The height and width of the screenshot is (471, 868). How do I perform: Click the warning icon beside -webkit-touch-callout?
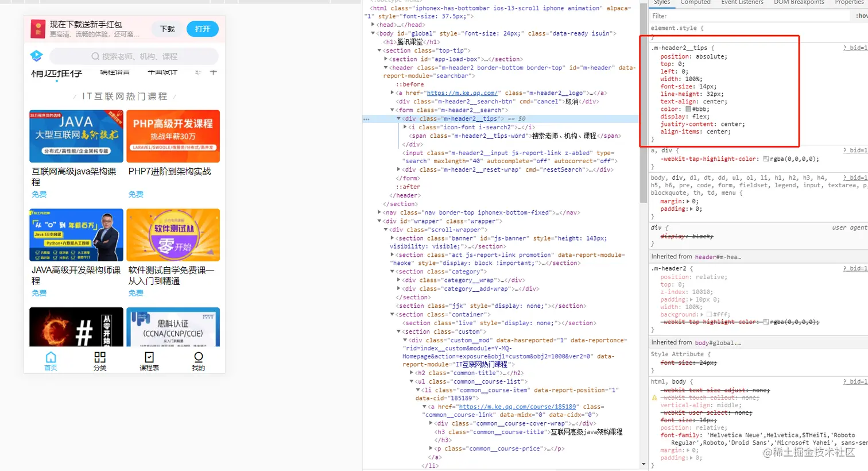(654, 397)
